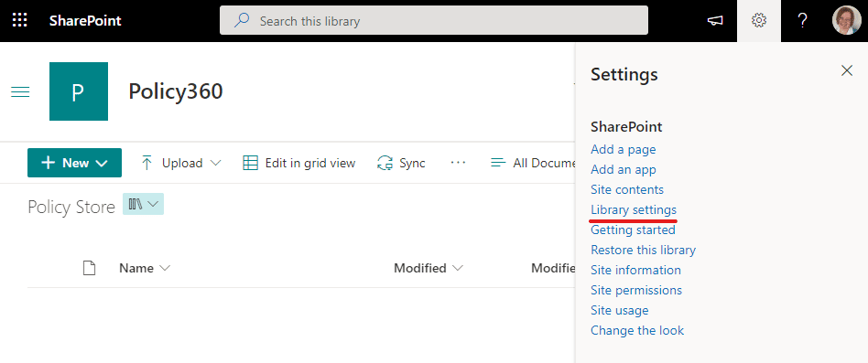Click Getting started link
This screenshot has height=363, width=868.
click(x=634, y=230)
